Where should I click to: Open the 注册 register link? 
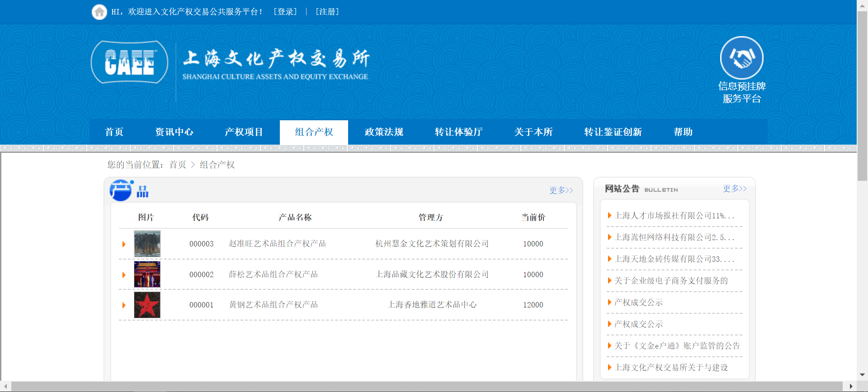coord(327,12)
